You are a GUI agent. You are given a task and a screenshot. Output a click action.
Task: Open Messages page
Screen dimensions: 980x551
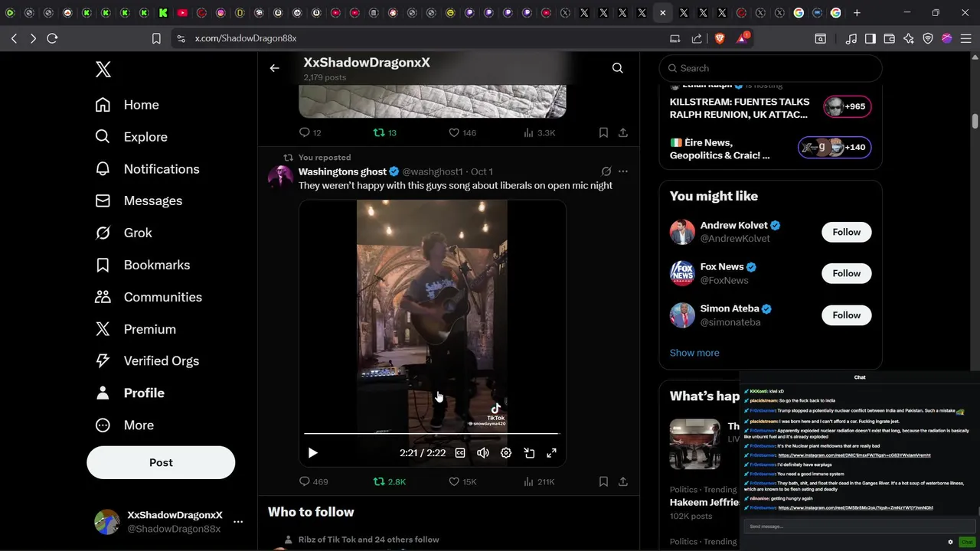point(139,201)
